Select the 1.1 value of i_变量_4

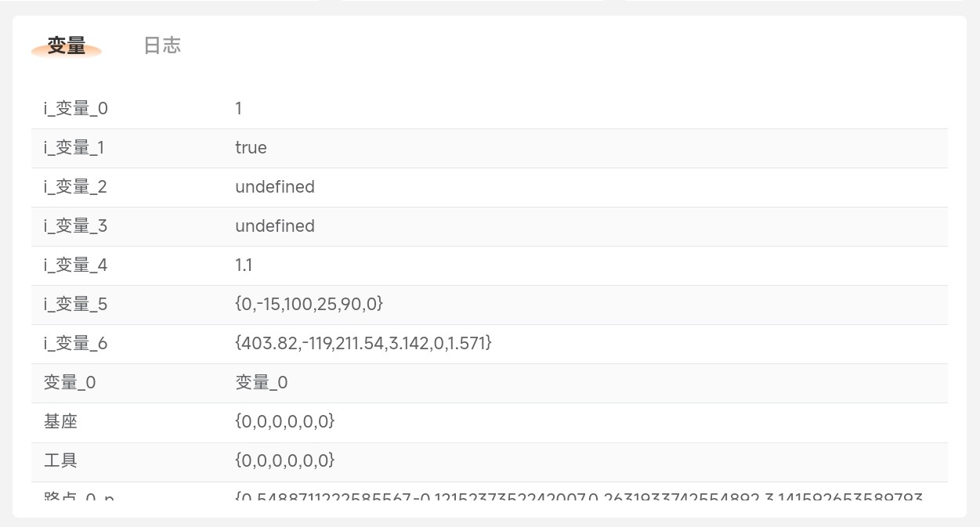pyautogui.click(x=244, y=265)
